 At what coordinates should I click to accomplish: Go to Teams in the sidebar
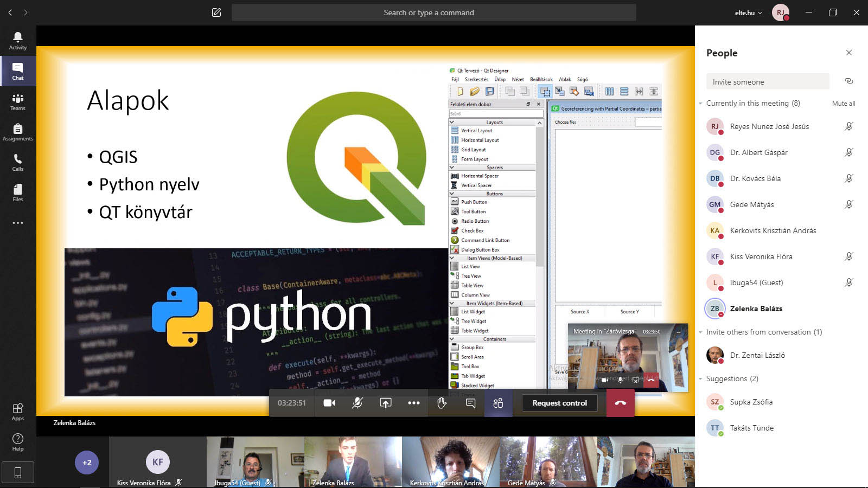(18, 101)
